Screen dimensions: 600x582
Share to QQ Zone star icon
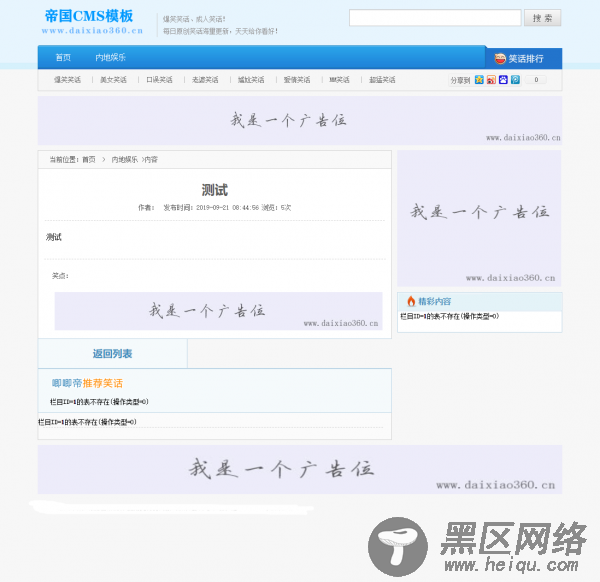(479, 80)
